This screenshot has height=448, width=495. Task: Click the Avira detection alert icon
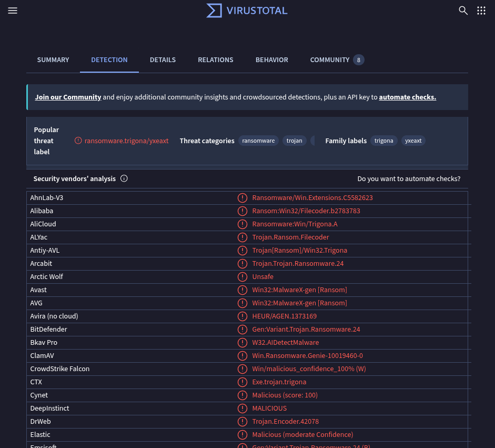(243, 316)
